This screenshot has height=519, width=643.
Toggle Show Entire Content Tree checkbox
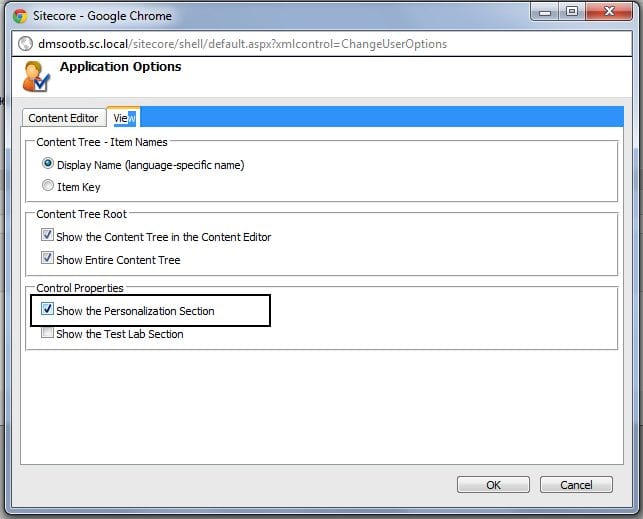47,258
